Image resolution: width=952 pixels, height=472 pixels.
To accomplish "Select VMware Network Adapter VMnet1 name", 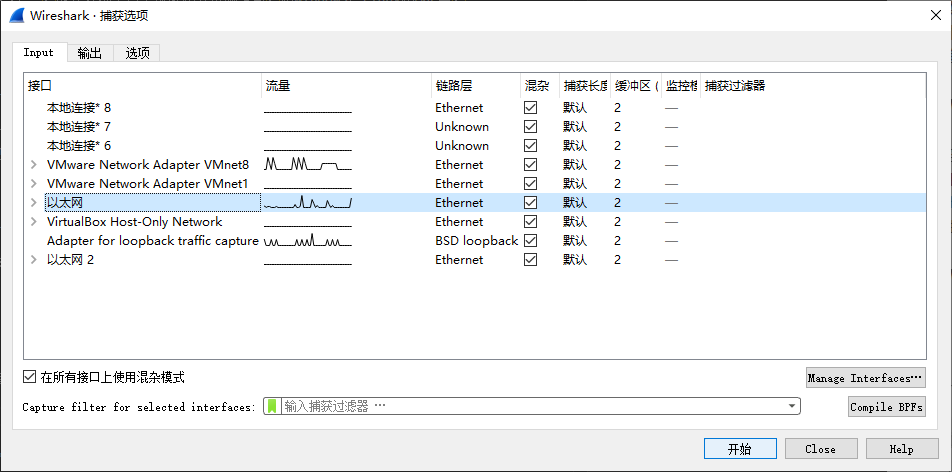I will pos(148,183).
